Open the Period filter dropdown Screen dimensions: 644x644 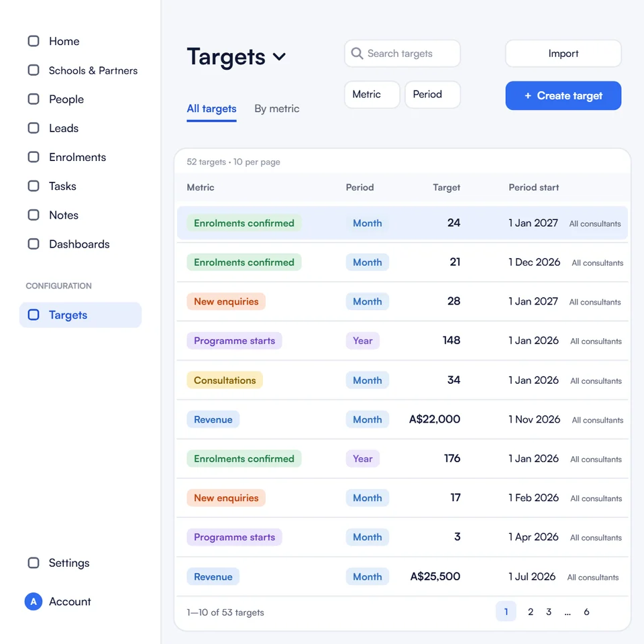click(x=433, y=95)
